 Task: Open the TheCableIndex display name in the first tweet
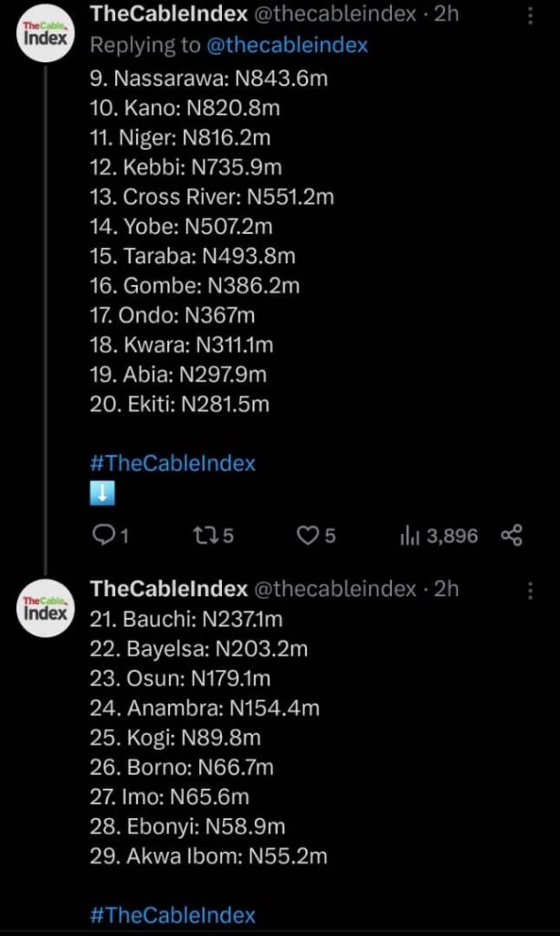click(x=169, y=14)
